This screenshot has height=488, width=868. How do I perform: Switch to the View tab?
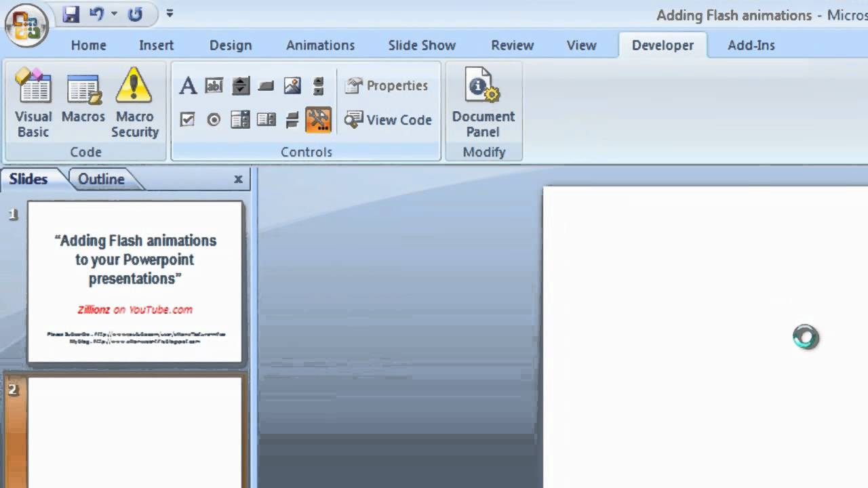(582, 45)
